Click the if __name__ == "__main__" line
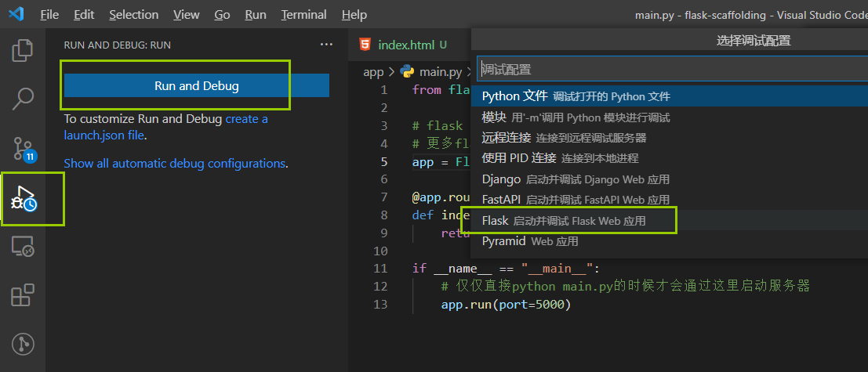868x372 pixels. click(x=506, y=269)
